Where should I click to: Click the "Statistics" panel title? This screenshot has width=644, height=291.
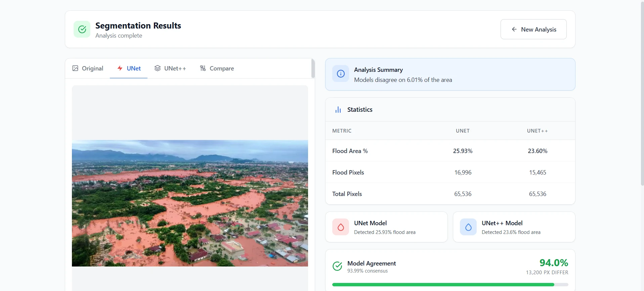coord(360,110)
